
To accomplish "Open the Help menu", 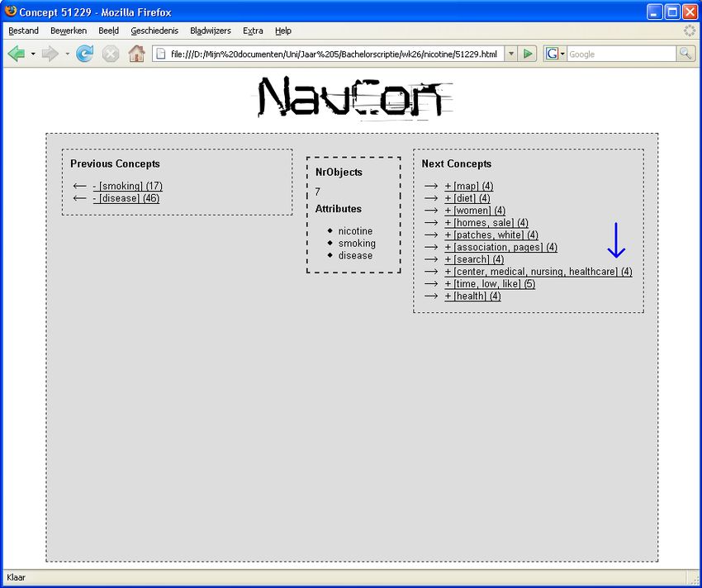I will tap(283, 31).
